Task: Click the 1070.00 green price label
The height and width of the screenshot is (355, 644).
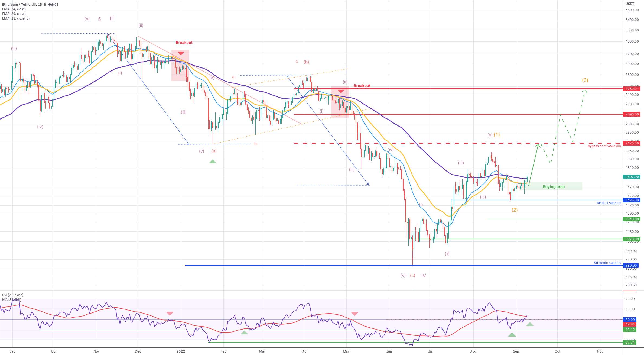Action: click(632, 239)
